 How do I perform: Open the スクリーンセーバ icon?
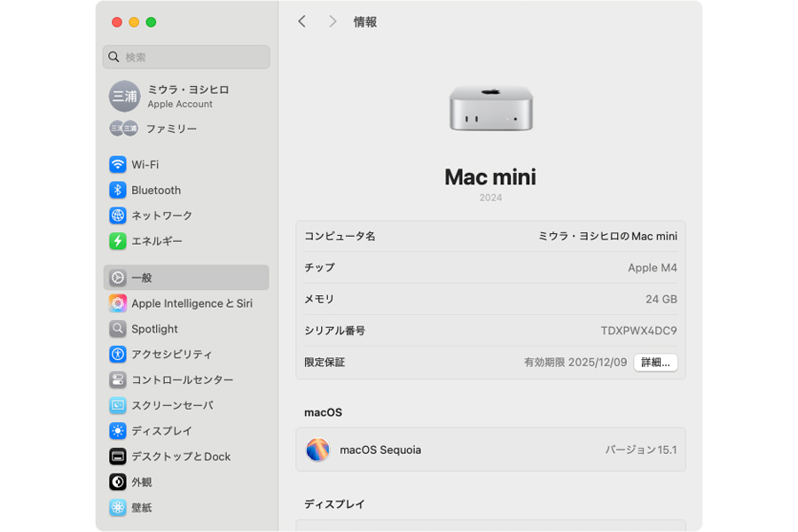point(118,405)
